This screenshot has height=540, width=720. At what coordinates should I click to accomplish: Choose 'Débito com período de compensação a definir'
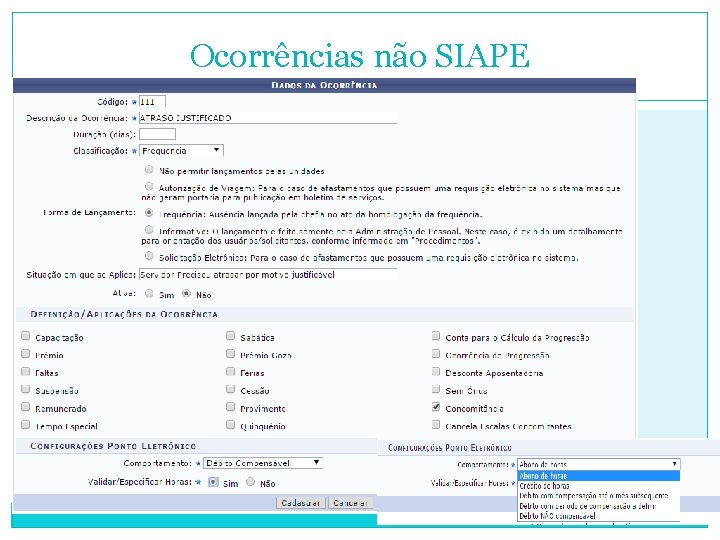[x=598, y=506]
